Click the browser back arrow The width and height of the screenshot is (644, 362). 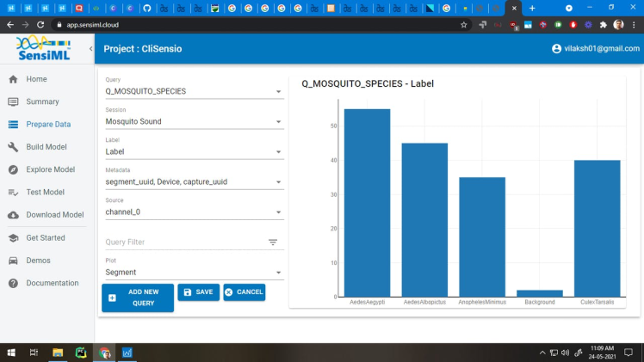(x=10, y=25)
